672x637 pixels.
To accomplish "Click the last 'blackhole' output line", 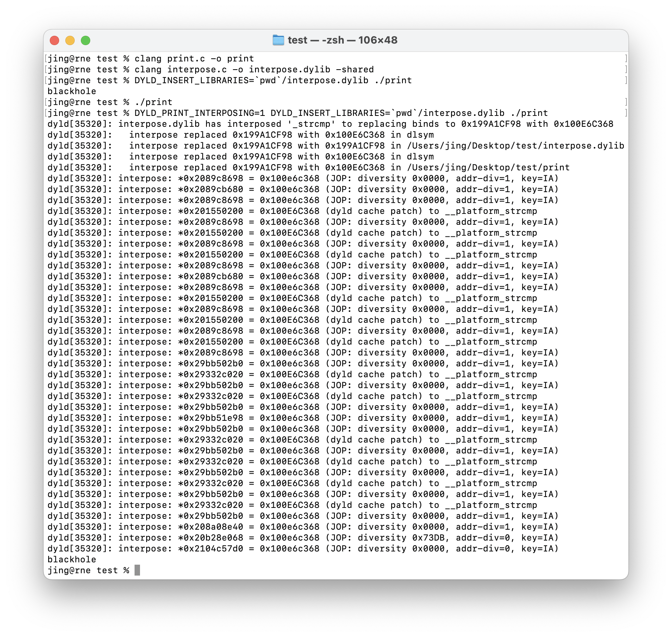I will (x=72, y=560).
